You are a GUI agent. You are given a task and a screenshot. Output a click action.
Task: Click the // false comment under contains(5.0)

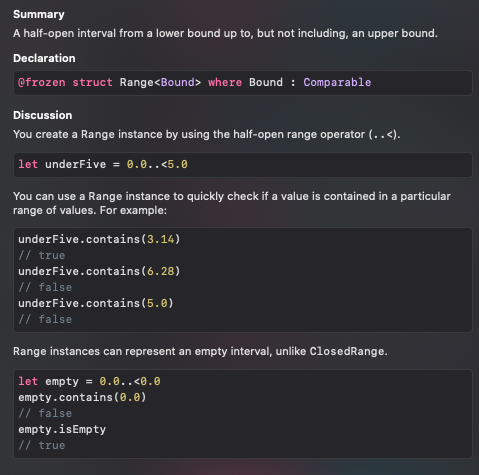click(x=45, y=319)
